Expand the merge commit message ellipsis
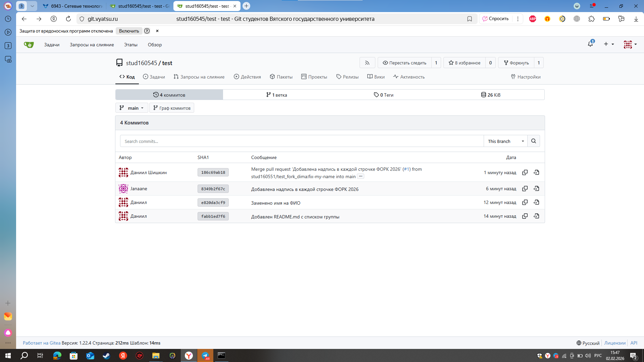The width and height of the screenshot is (644, 362). [x=361, y=176]
